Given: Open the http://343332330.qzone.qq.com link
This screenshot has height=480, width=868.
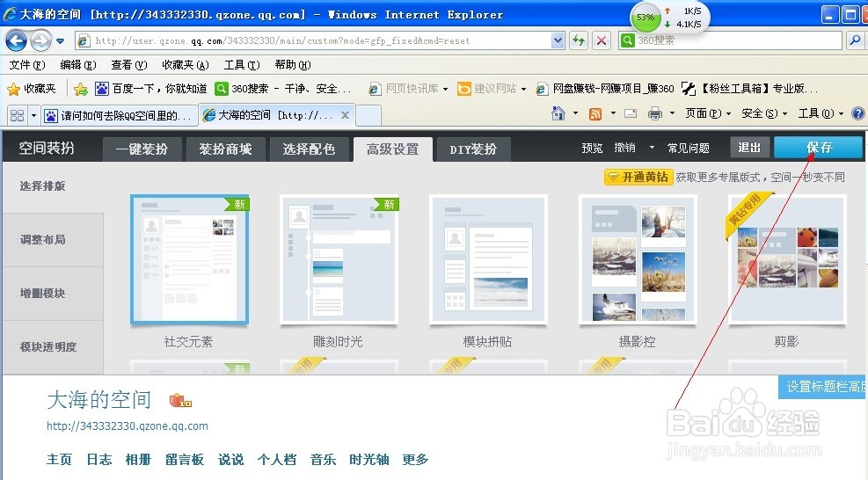Looking at the screenshot, I should (x=128, y=426).
